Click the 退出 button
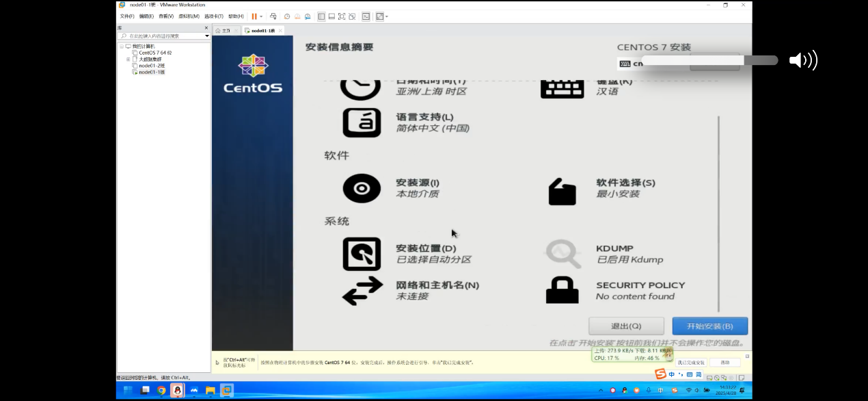Viewport: 868px width, 401px height. [x=626, y=326]
